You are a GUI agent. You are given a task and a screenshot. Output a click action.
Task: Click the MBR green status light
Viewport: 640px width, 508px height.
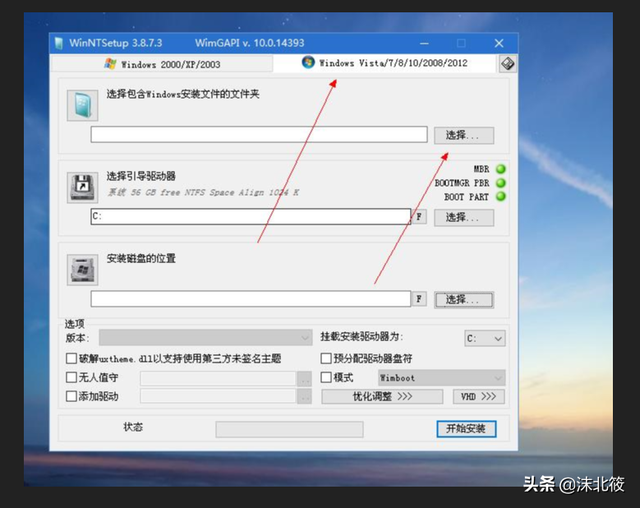(x=500, y=169)
